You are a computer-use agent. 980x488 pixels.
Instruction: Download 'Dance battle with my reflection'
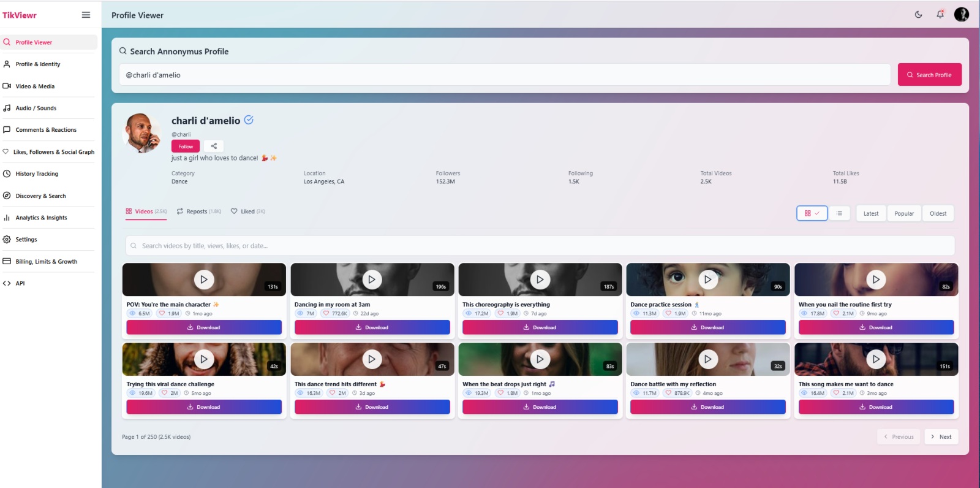click(707, 407)
